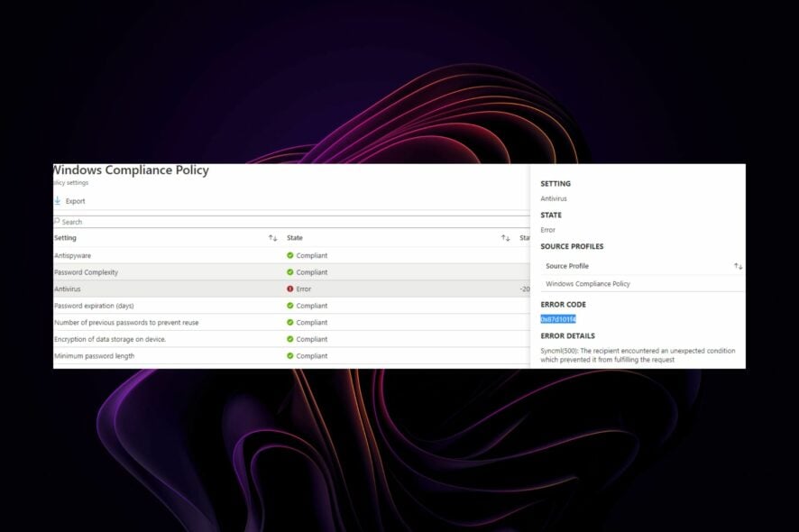799x532 pixels.
Task: Click the Export download icon
Action: point(59,201)
